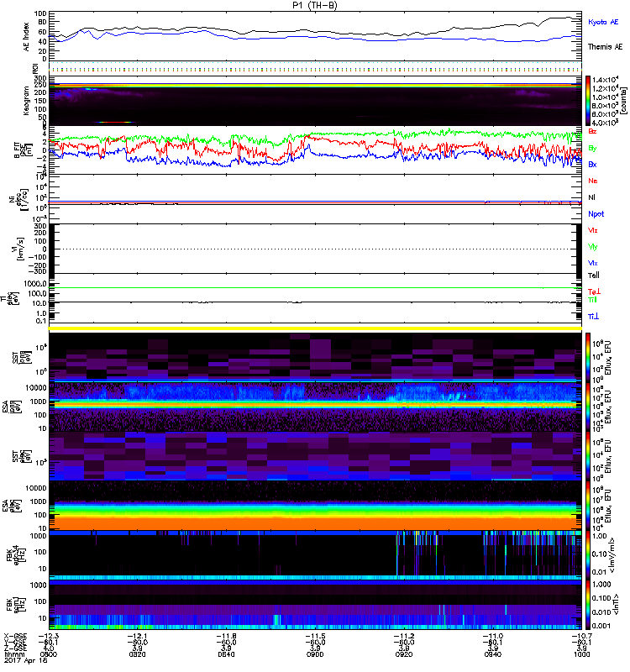Click the 0940 time axis label
Screen dimensions: 630x672
point(492,654)
